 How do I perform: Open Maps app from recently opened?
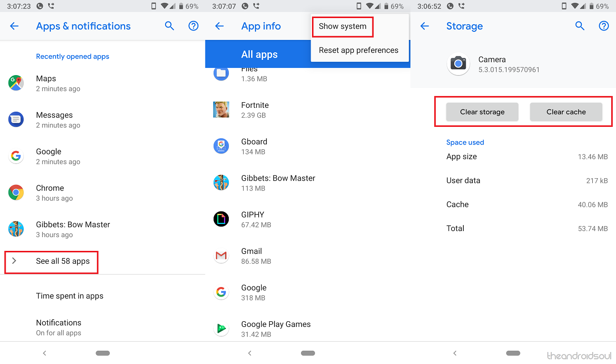coord(46,83)
